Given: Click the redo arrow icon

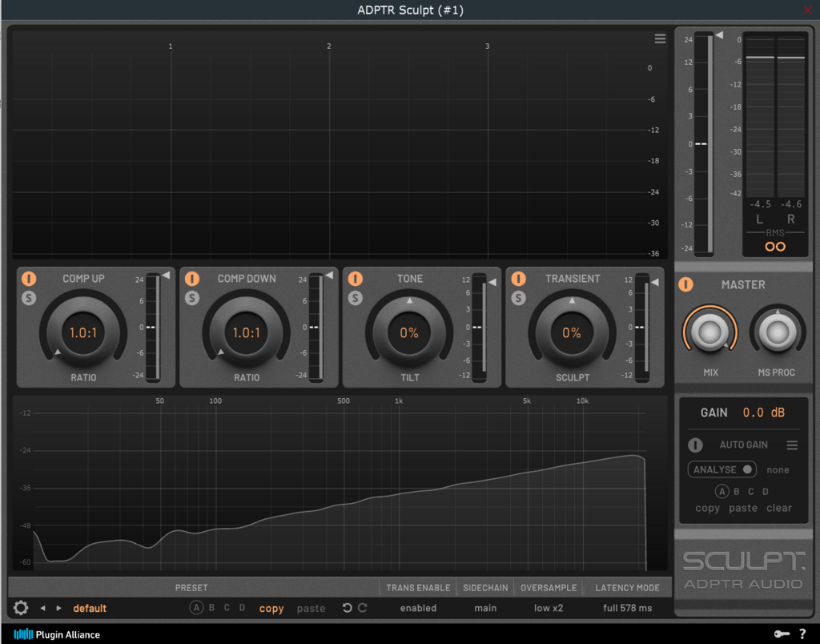Looking at the screenshot, I should (x=363, y=608).
